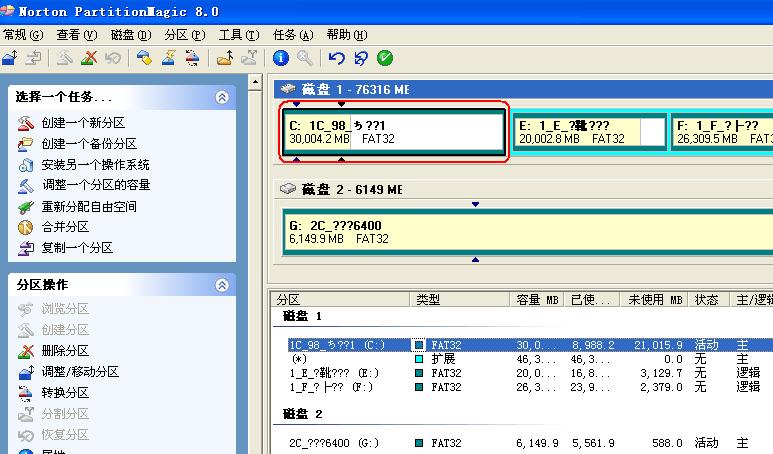Image resolution: width=773 pixels, height=454 pixels.
Task: Click the 类型 column header
Action: point(460,299)
